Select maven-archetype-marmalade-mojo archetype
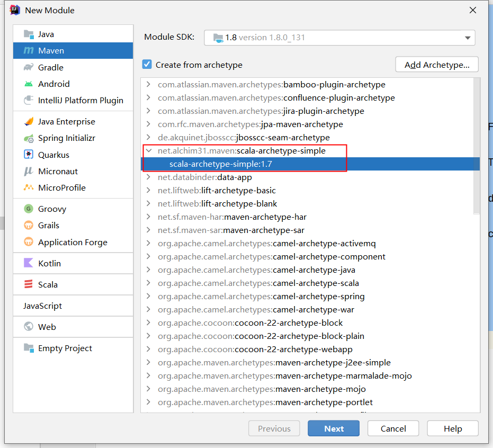 [284, 375]
